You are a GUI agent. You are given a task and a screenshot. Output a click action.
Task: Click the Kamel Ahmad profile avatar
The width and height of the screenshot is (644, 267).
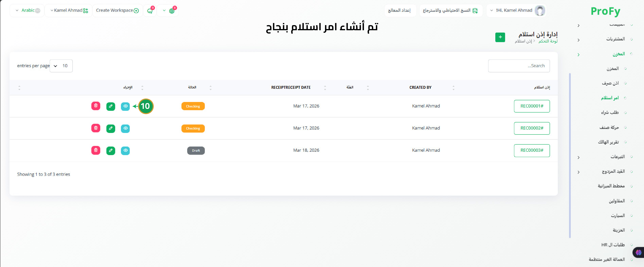tap(540, 11)
